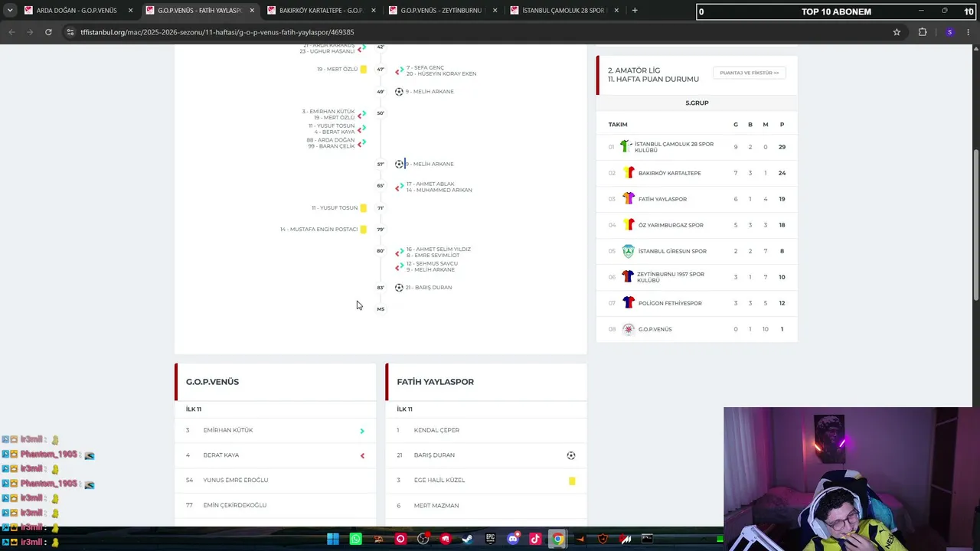The height and width of the screenshot is (551, 980).
Task: Open WhatsApp from the taskbar
Action: click(x=355, y=539)
